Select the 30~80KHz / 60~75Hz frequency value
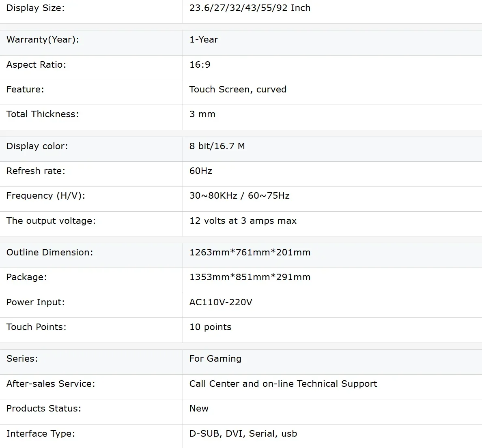Screen dimensions: 482x448 (239, 196)
